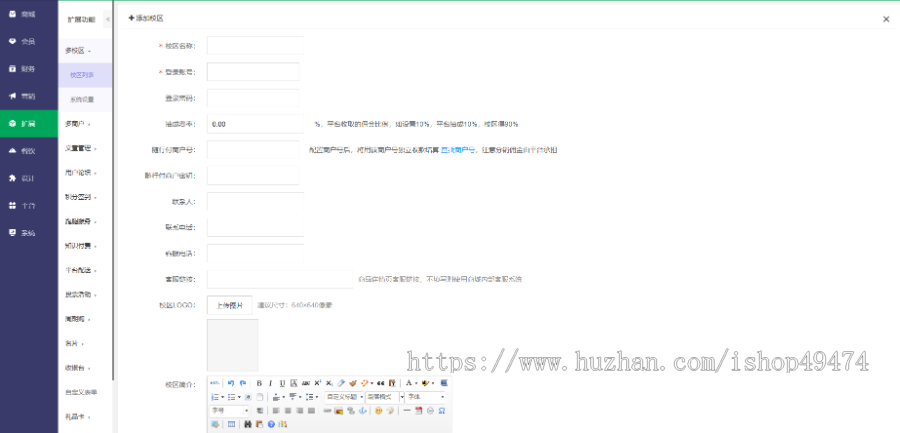
Task: Click the blue help question-mark icon
Action: (271, 424)
